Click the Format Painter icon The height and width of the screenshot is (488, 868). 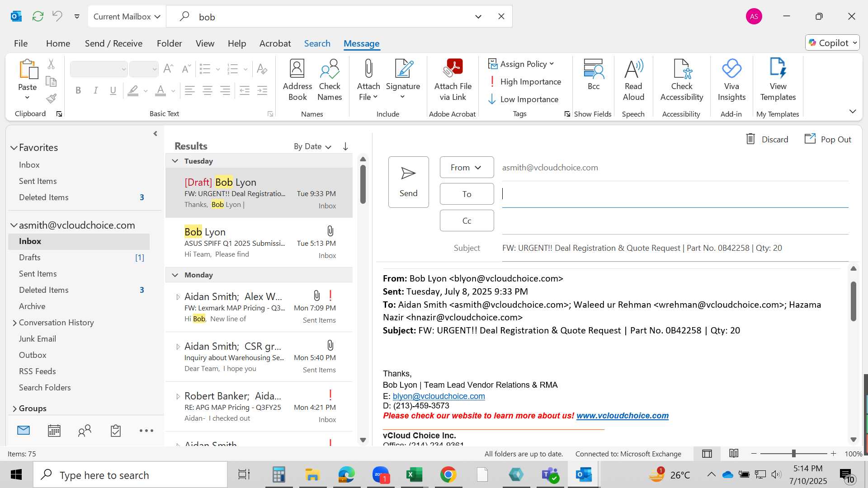(x=51, y=99)
